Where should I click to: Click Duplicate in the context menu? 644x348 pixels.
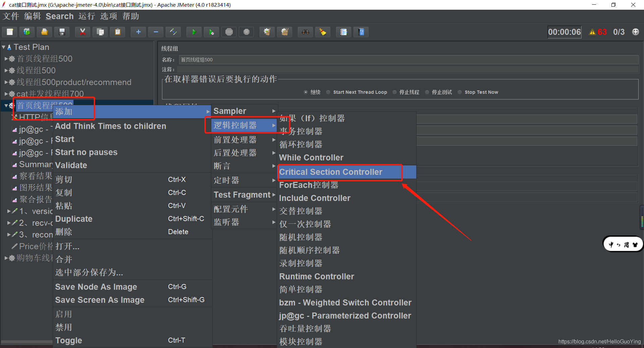[x=74, y=219]
